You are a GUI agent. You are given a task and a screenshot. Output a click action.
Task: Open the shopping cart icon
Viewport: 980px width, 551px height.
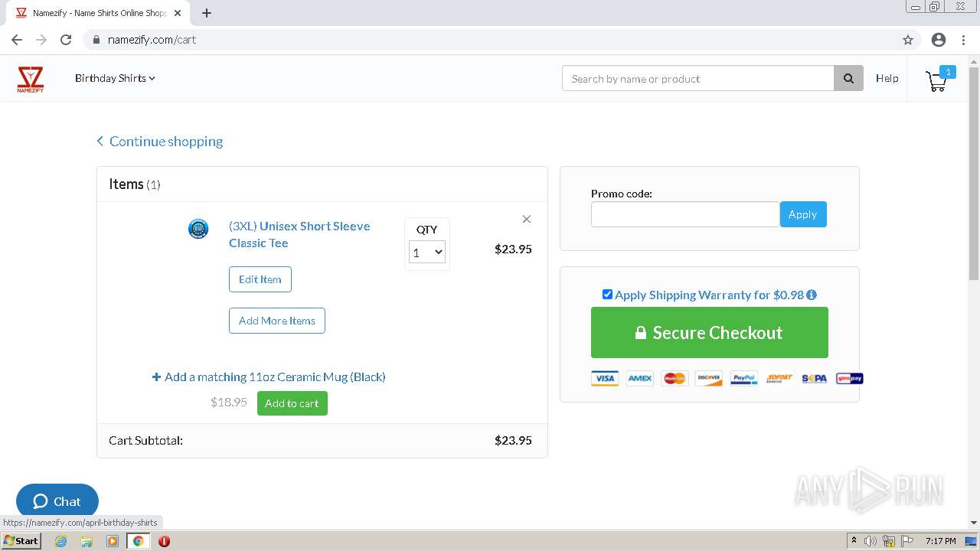[x=936, y=80]
